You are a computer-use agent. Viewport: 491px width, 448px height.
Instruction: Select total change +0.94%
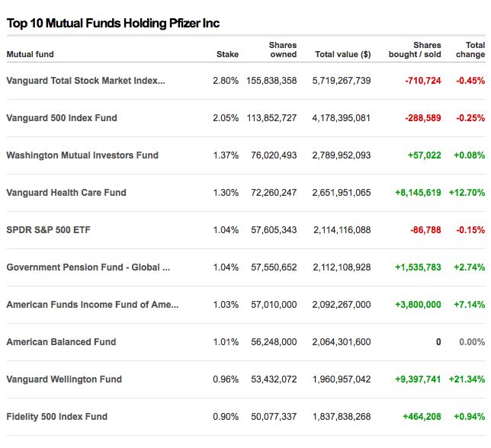[470, 417]
